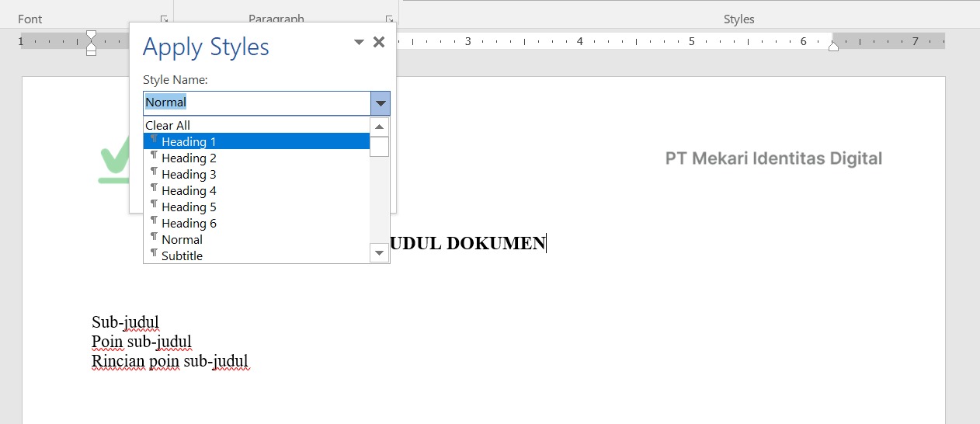Click the right indent marker on ruler
The image size is (980, 424).
833,47
